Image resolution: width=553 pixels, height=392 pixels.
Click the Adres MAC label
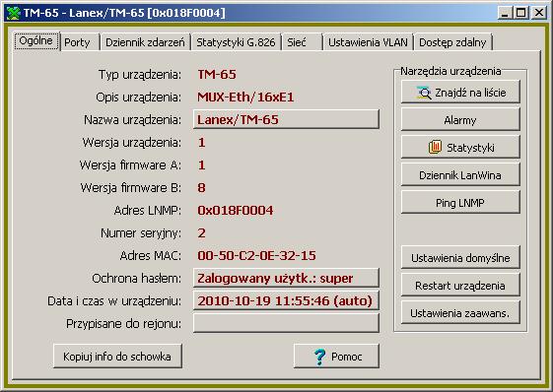click(x=150, y=255)
